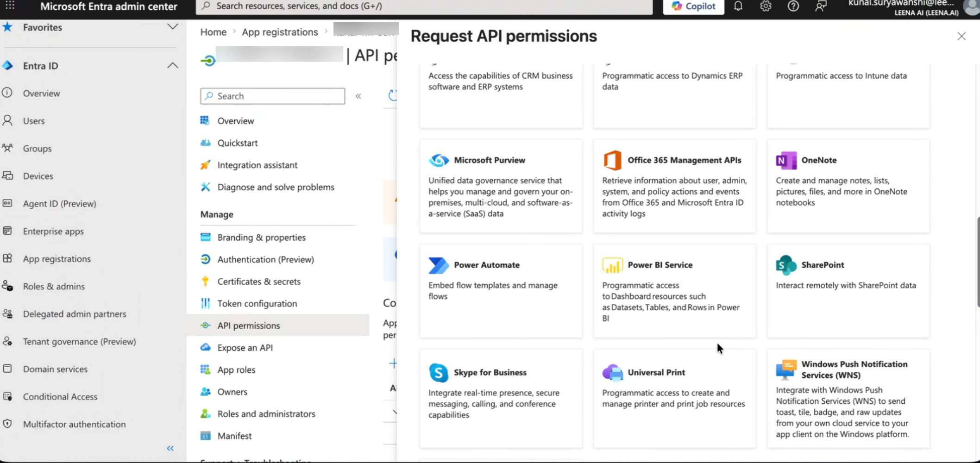The height and width of the screenshot is (463, 980).
Task: Select API permissions menu item
Action: [278, 325]
